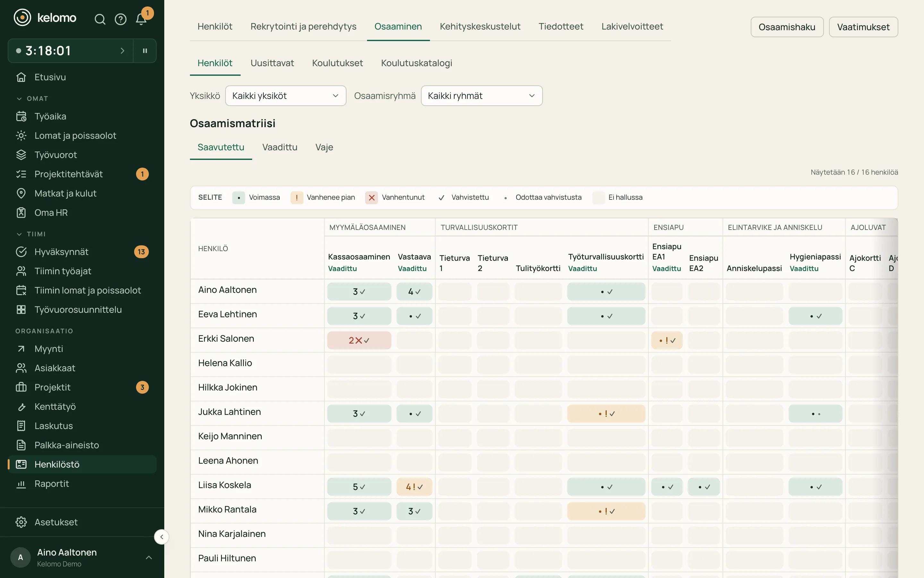This screenshot has height=578, width=924.
Task: Open Oma HR badge icon
Action: [21, 213]
